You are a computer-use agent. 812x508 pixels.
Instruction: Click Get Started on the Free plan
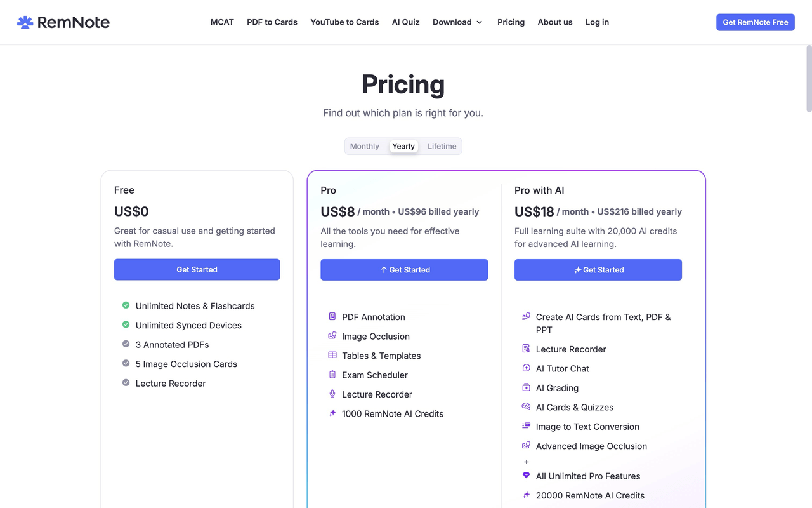tap(197, 269)
